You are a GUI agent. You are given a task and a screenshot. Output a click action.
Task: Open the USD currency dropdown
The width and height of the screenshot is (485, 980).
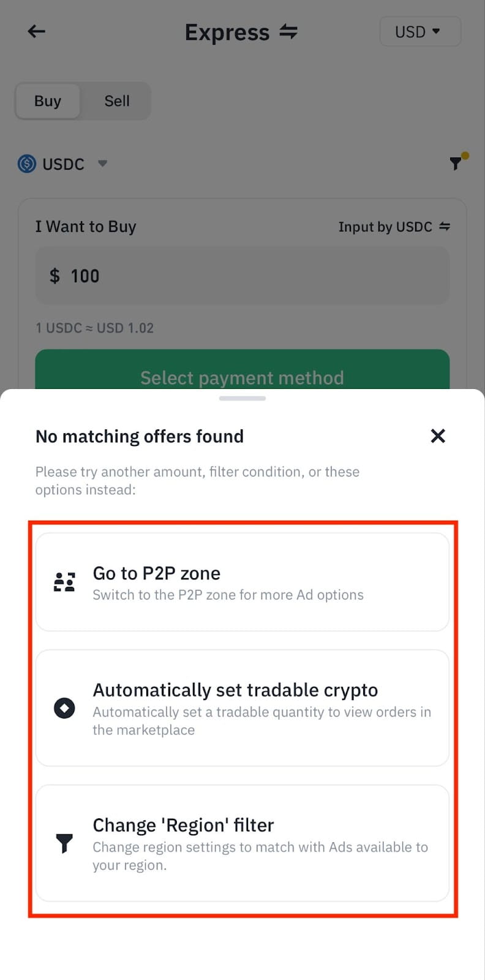point(419,32)
